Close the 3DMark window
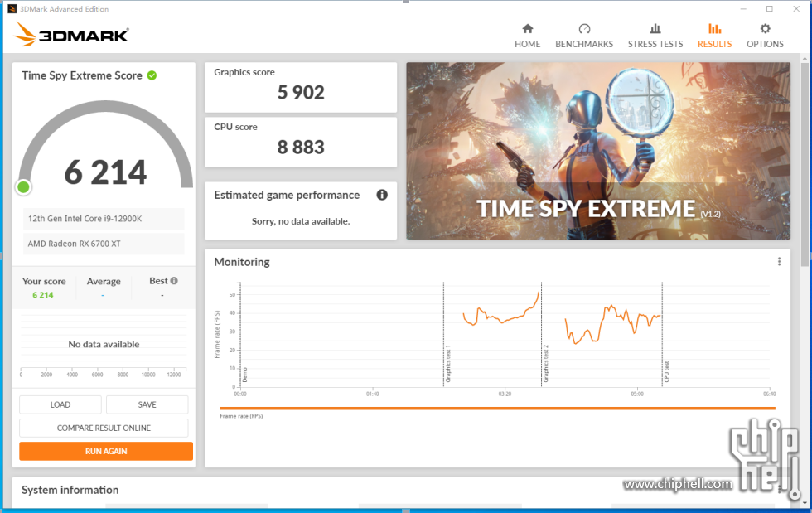812x513 pixels. (x=796, y=9)
